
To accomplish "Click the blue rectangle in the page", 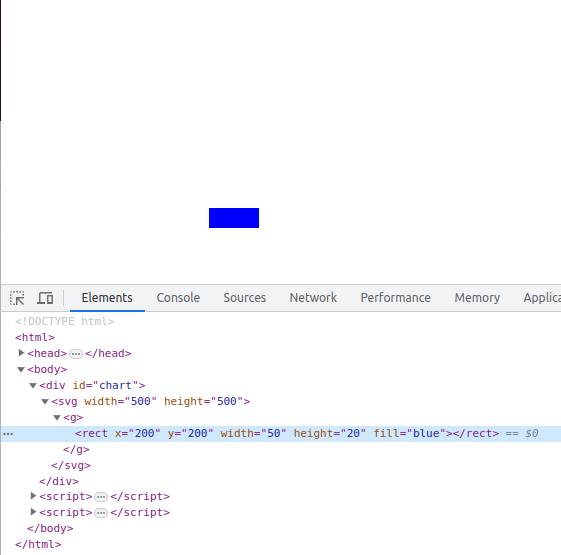I will tap(234, 218).
